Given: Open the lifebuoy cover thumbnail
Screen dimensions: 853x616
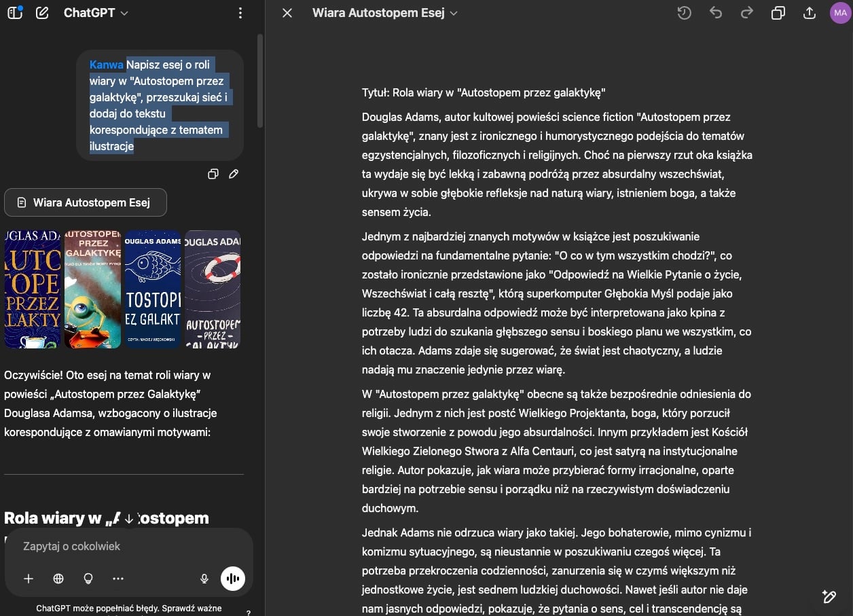Looking at the screenshot, I should pos(213,289).
